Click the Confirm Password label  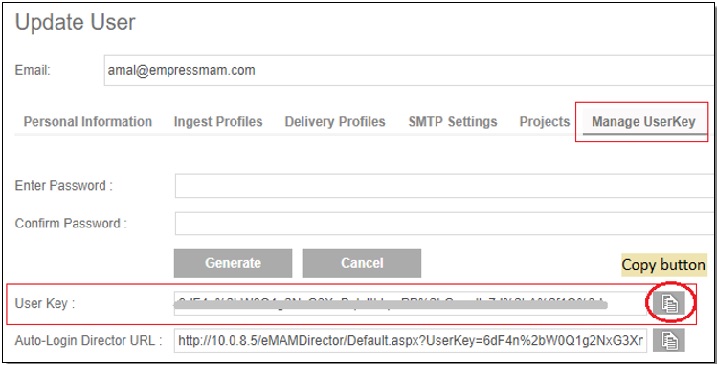(70, 223)
